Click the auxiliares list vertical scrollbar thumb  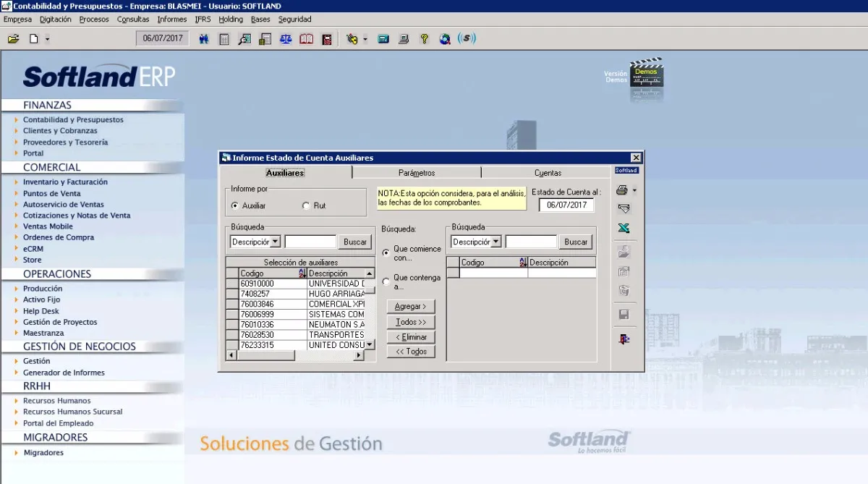click(370, 289)
